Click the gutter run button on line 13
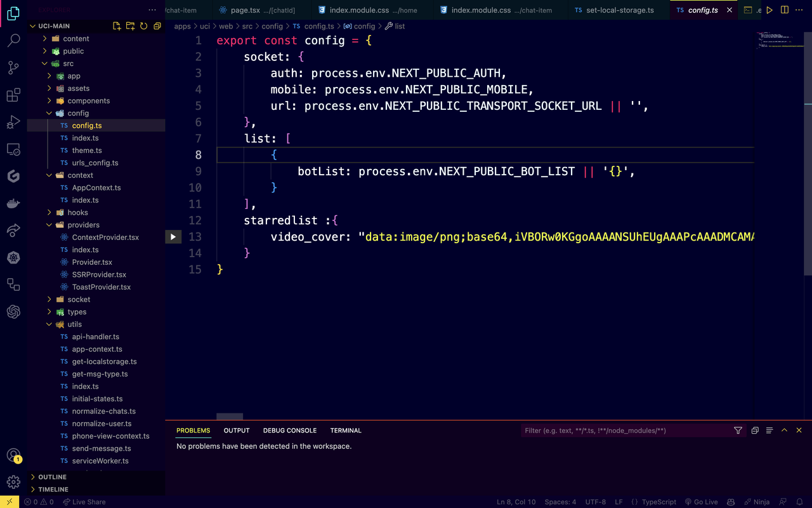The height and width of the screenshot is (508, 812). coord(173,237)
